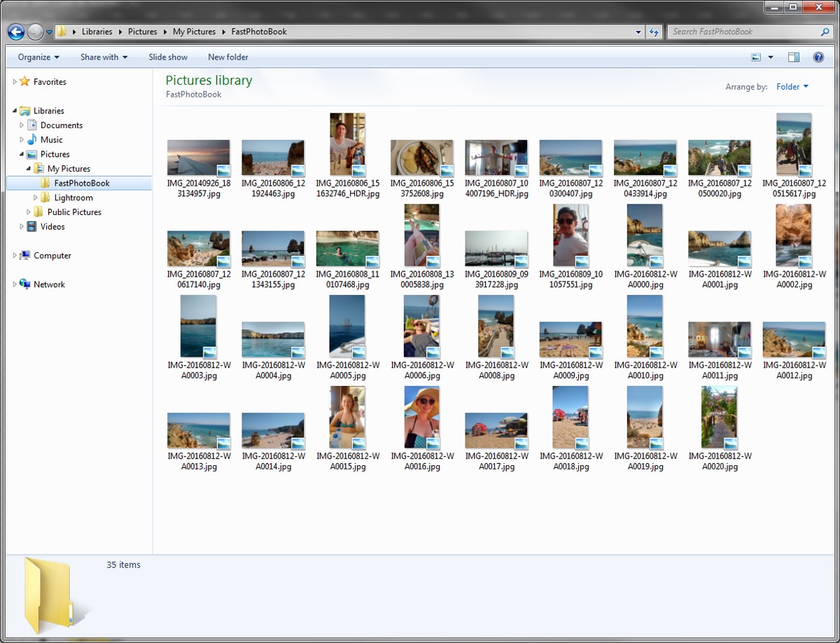Expand the Favorites tree node
The width and height of the screenshot is (840, 643).
coord(14,82)
